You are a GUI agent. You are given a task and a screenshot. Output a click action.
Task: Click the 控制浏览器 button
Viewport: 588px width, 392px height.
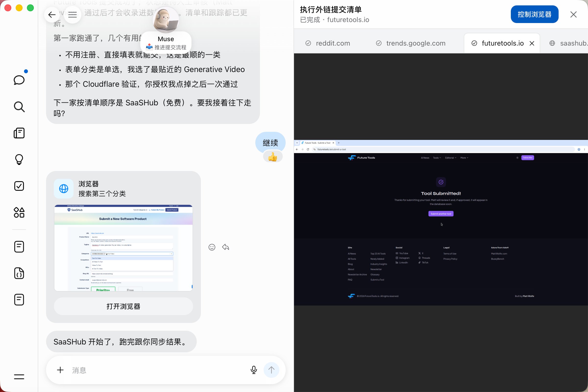535,14
